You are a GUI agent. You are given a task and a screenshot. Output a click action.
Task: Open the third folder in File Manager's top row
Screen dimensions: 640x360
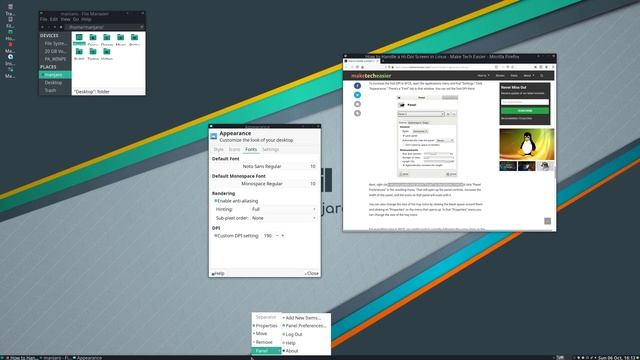coord(107,39)
